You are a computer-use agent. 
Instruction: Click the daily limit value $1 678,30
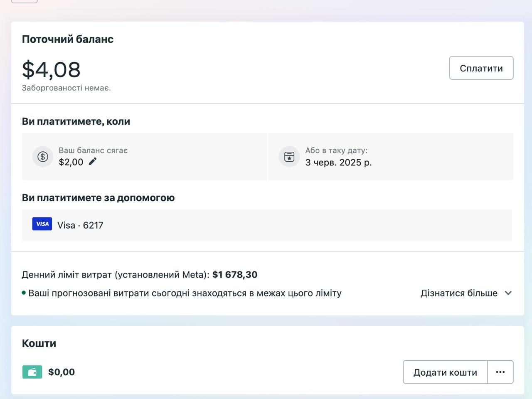click(235, 275)
